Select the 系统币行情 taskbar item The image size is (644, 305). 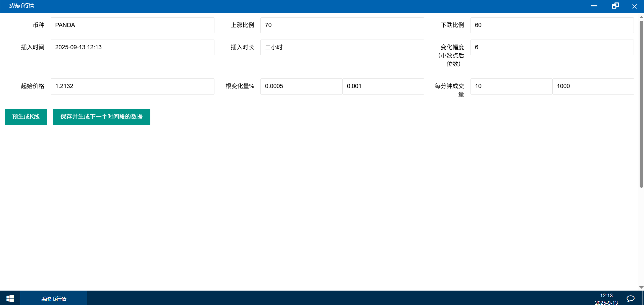pyautogui.click(x=54, y=298)
